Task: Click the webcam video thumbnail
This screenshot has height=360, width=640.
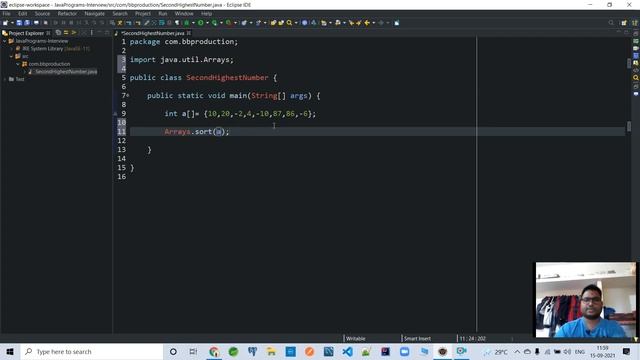Action: [586, 300]
